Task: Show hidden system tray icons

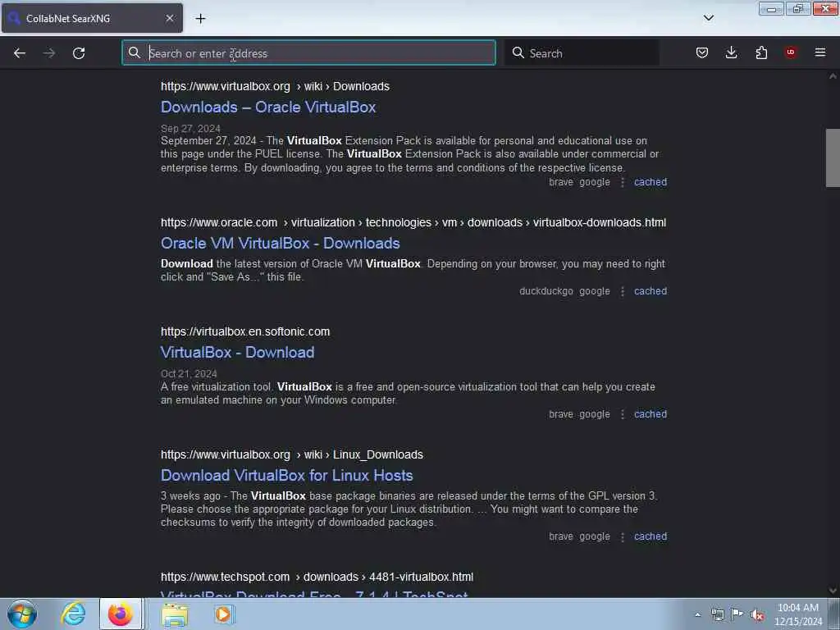Action: pyautogui.click(x=697, y=614)
